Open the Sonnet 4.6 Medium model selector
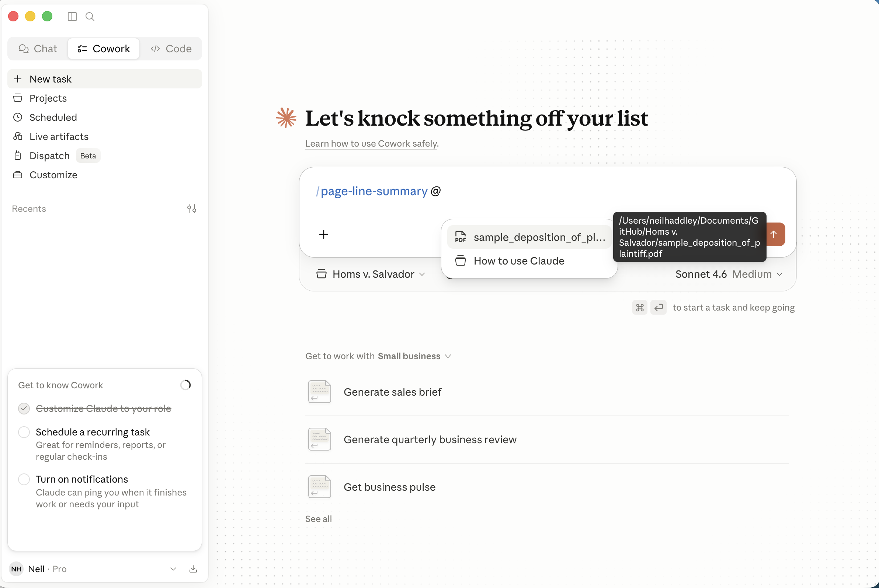This screenshot has height=588, width=879. [729, 274]
